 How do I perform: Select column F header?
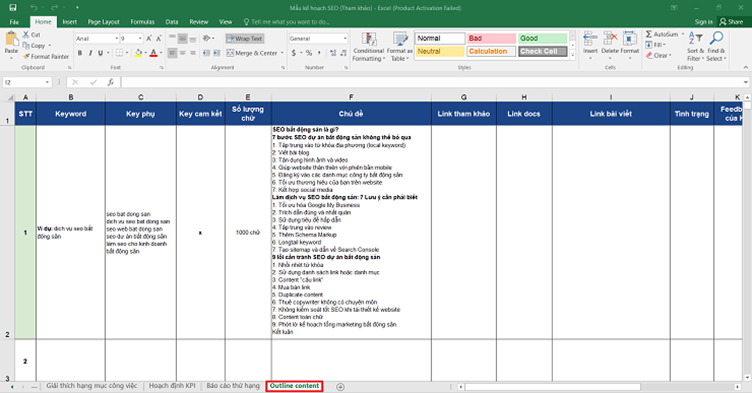[x=351, y=97]
